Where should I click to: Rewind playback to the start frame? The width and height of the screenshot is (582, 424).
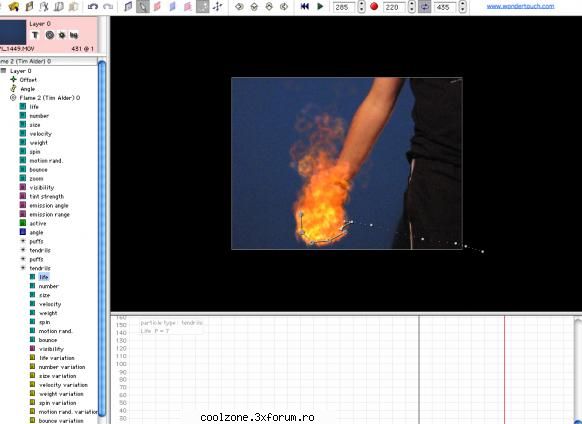305,6
